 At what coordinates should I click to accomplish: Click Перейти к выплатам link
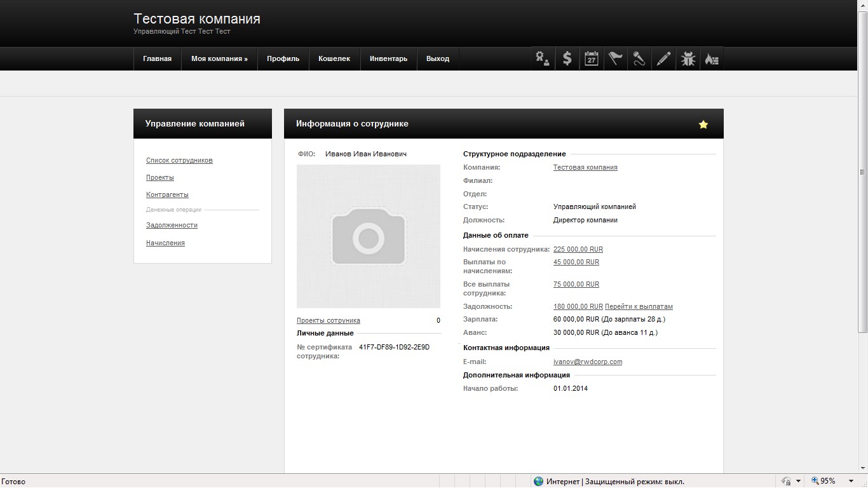pos(639,306)
